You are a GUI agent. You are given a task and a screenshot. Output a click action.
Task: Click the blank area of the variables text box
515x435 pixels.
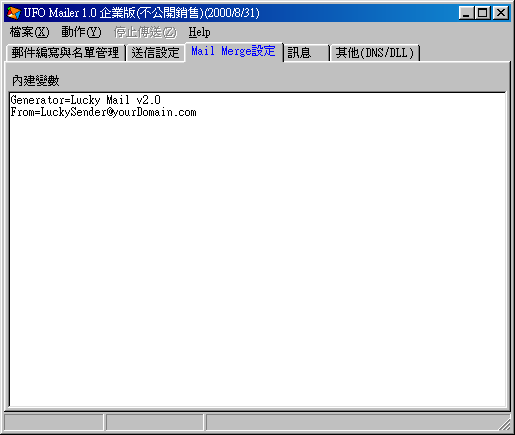(x=257, y=260)
